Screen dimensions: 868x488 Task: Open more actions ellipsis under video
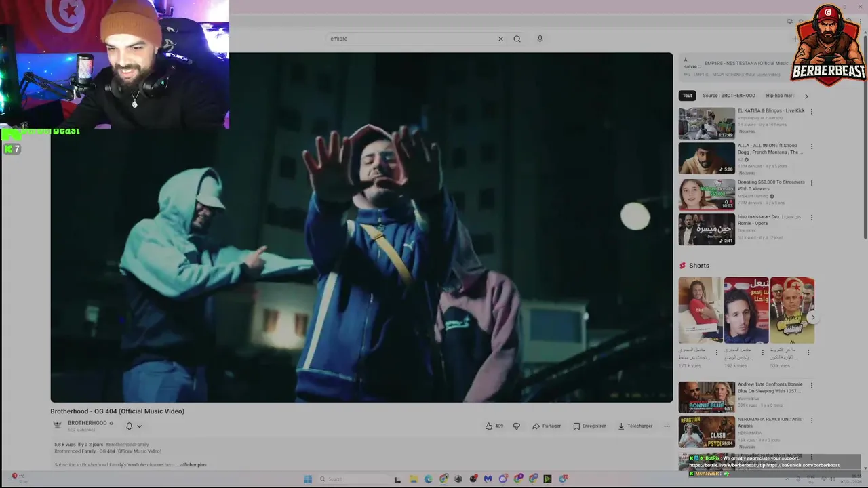(x=667, y=426)
